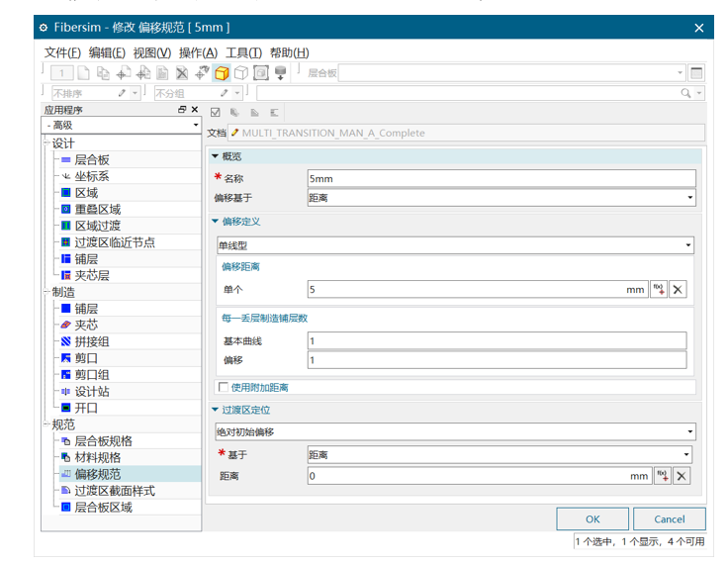Open the 工具(T) menu
Viewport: 728px width, 565px height.
(x=243, y=52)
